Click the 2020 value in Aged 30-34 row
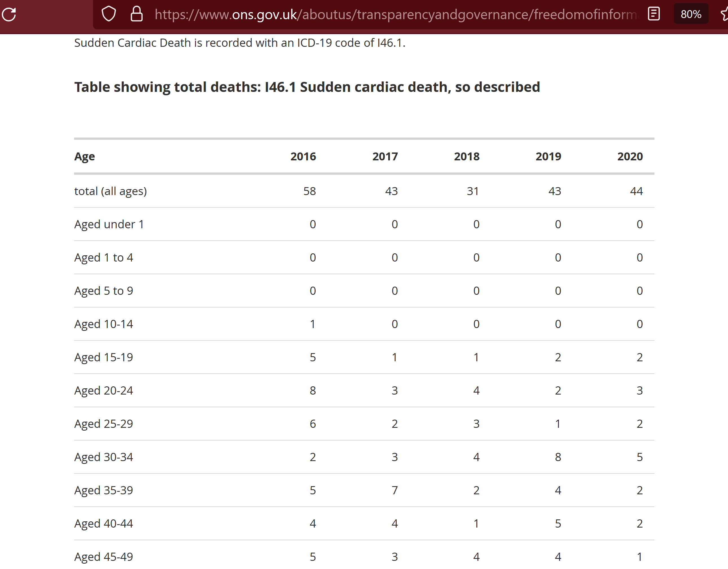Screen dimensions: 728x569 640,457
